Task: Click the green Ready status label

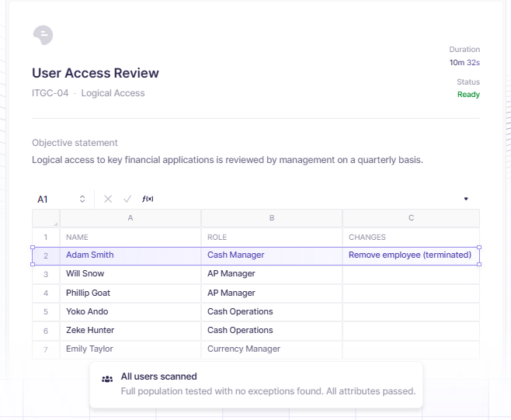Action: click(468, 95)
